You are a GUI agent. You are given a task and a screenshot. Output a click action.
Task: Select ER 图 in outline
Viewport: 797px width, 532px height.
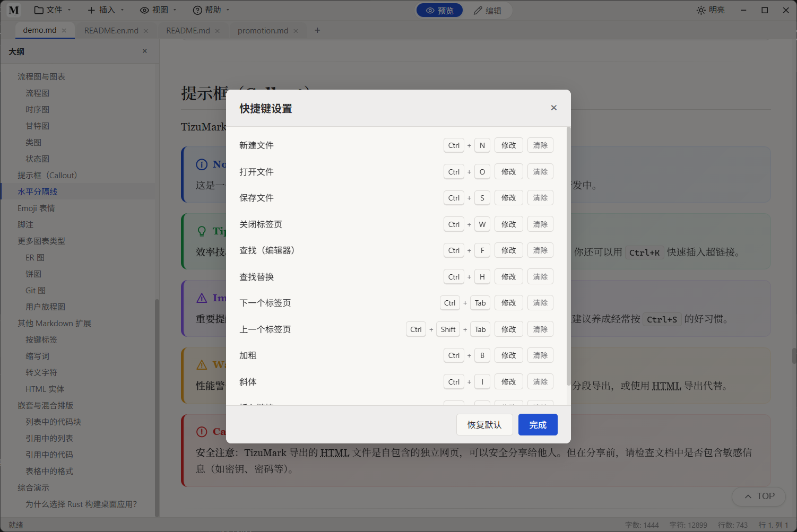coord(35,257)
